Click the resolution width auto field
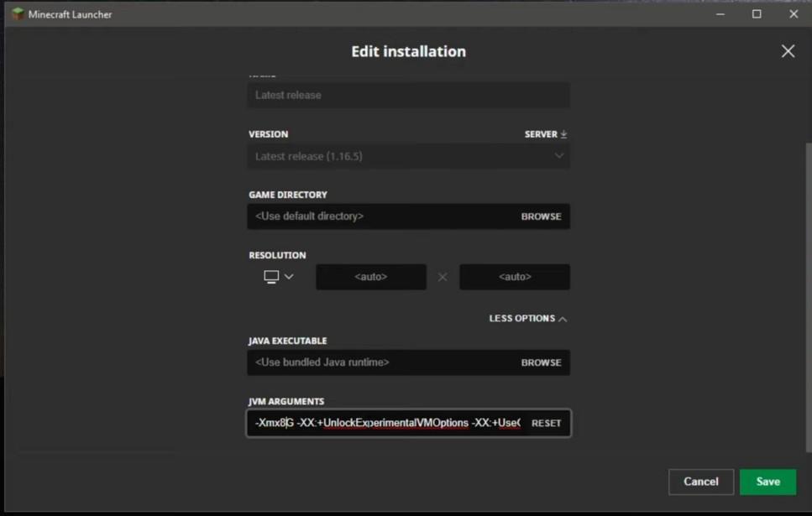This screenshot has height=516, width=812. pyautogui.click(x=371, y=277)
